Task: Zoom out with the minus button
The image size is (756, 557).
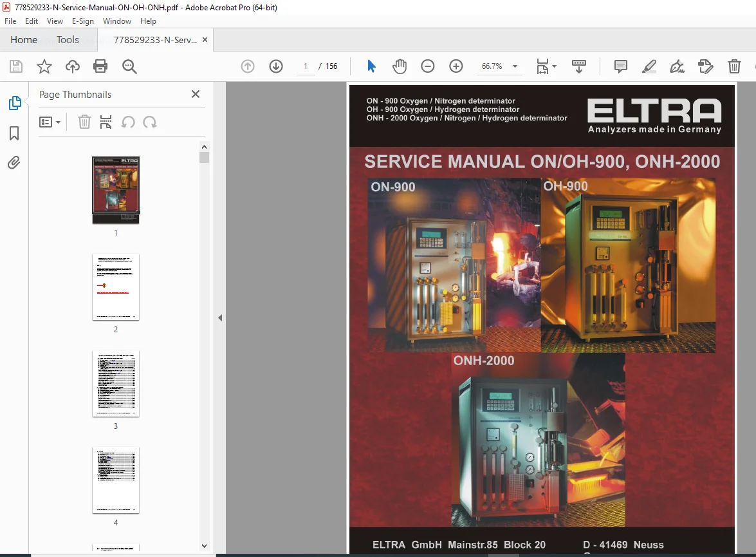Action: pyautogui.click(x=428, y=66)
